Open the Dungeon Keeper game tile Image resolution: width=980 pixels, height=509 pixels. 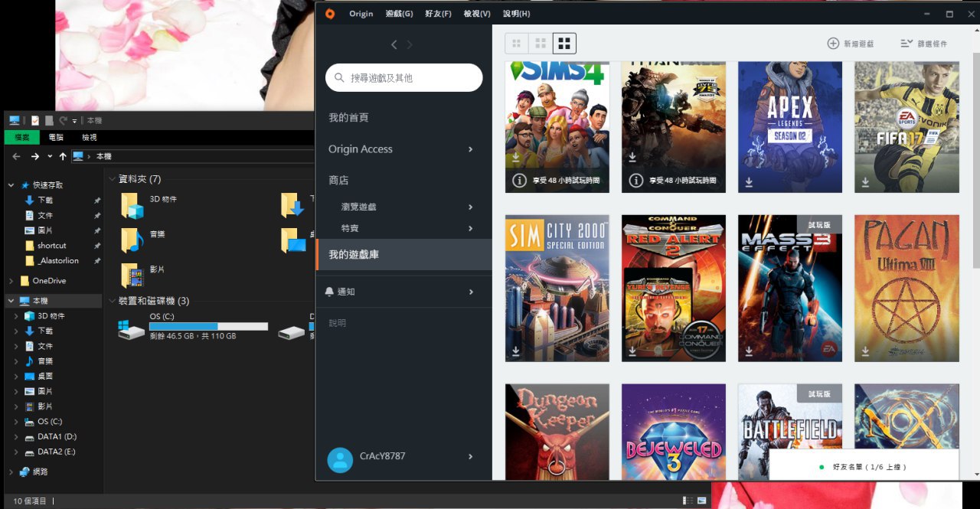coord(557,432)
